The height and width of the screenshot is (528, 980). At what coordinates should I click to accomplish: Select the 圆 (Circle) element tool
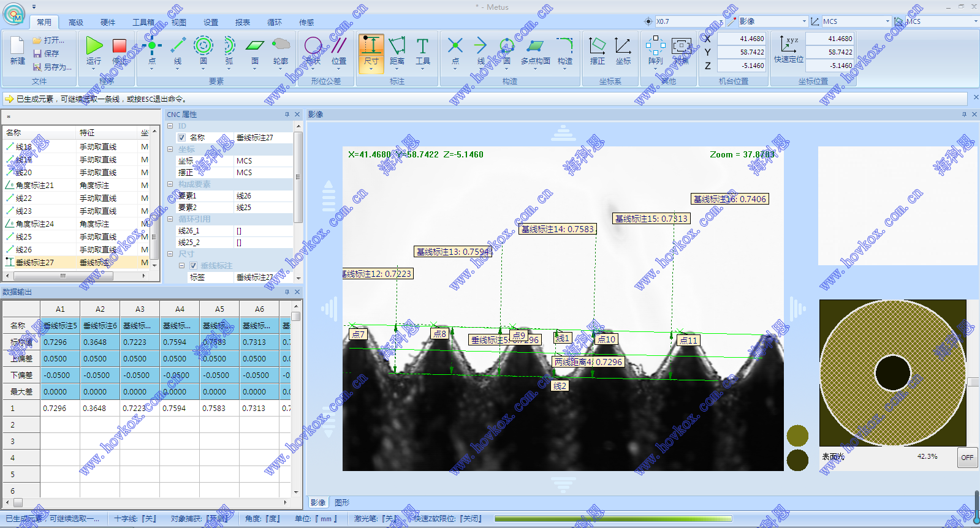203,47
